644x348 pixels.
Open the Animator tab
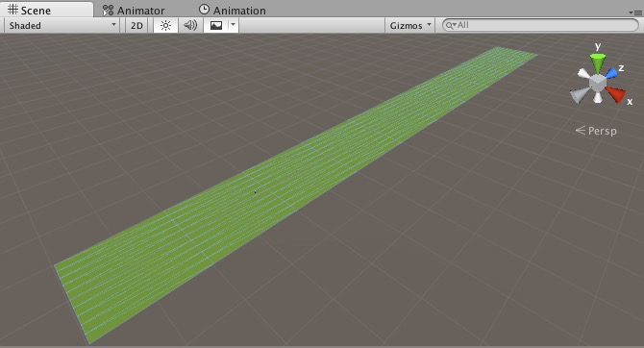[134, 11]
